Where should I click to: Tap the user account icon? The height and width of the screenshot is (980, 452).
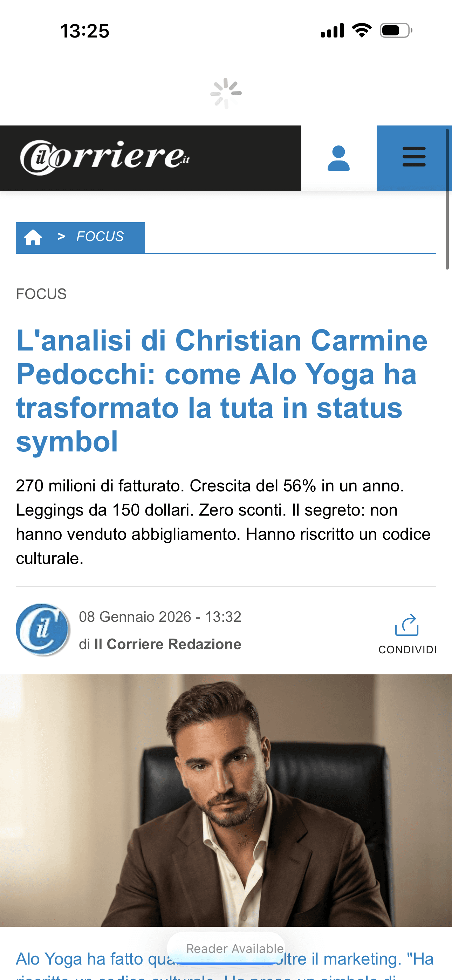click(338, 158)
